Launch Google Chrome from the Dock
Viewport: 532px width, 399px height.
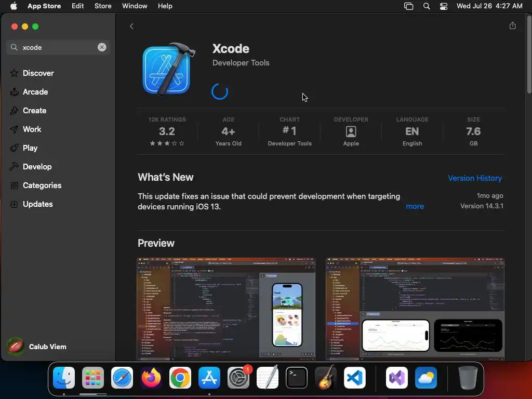(x=180, y=378)
